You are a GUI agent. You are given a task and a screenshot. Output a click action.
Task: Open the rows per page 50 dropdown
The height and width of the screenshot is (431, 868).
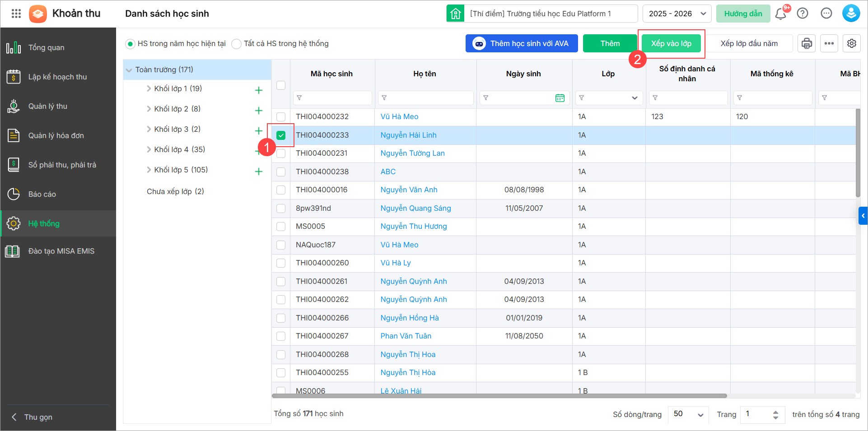[688, 414]
